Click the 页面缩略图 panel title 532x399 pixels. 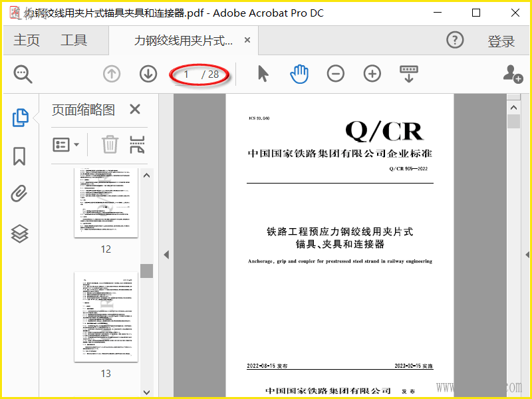[83, 110]
